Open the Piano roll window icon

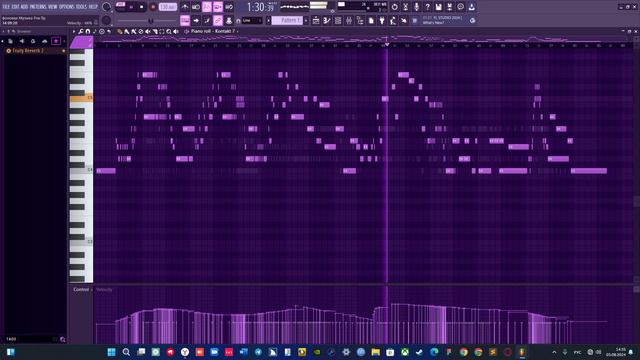[x=327, y=20]
